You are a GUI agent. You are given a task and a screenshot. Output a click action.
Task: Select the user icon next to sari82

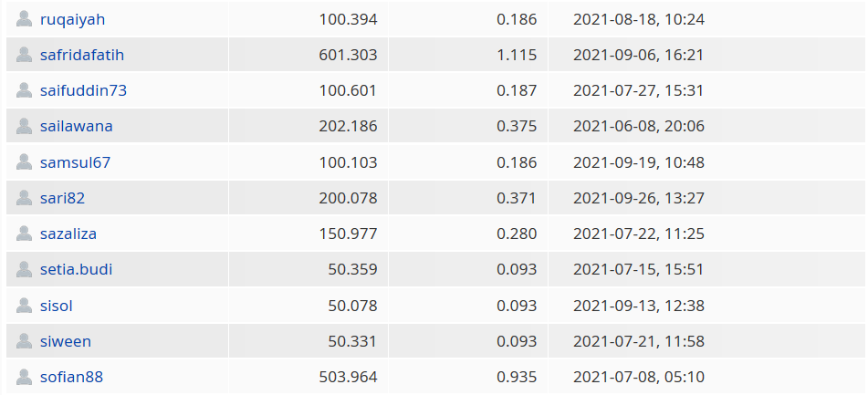click(24, 198)
